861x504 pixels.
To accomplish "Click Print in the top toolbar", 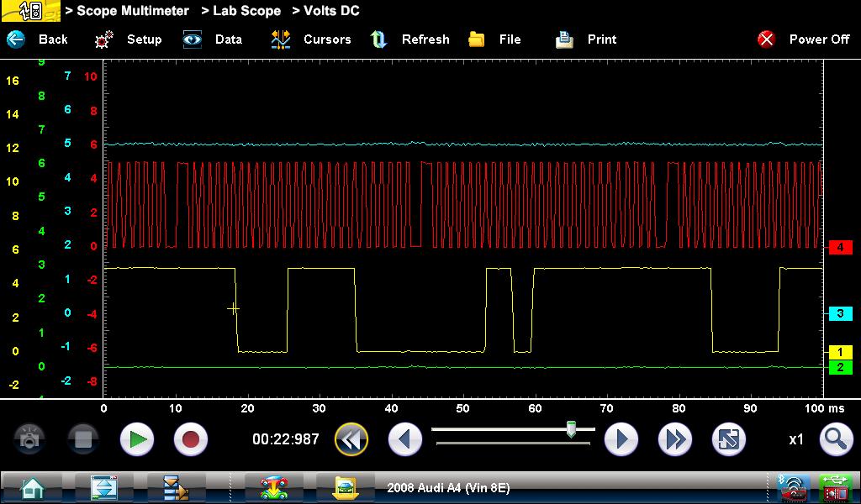I will pyautogui.click(x=587, y=39).
